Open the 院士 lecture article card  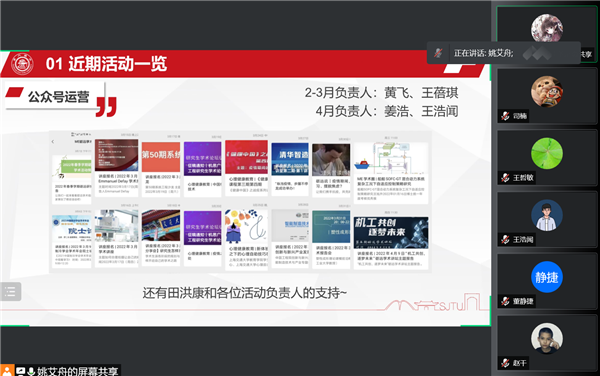(72, 241)
